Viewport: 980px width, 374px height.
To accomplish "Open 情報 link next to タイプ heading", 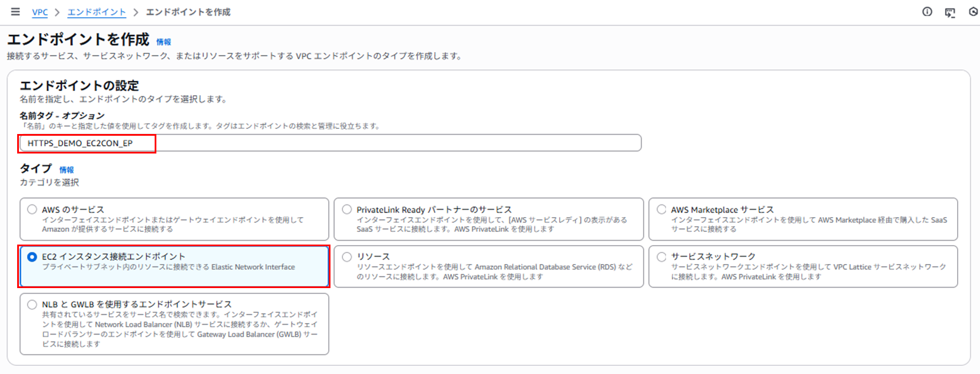I will click(x=66, y=170).
